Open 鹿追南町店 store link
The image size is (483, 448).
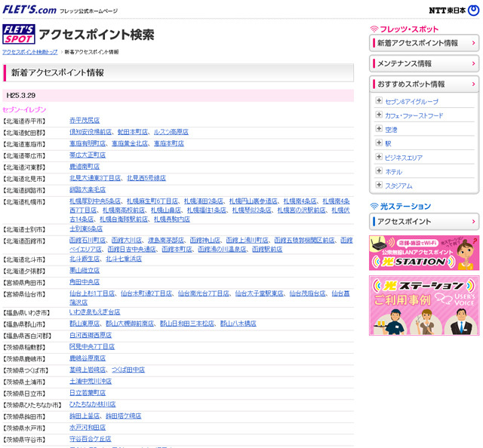click(x=85, y=167)
